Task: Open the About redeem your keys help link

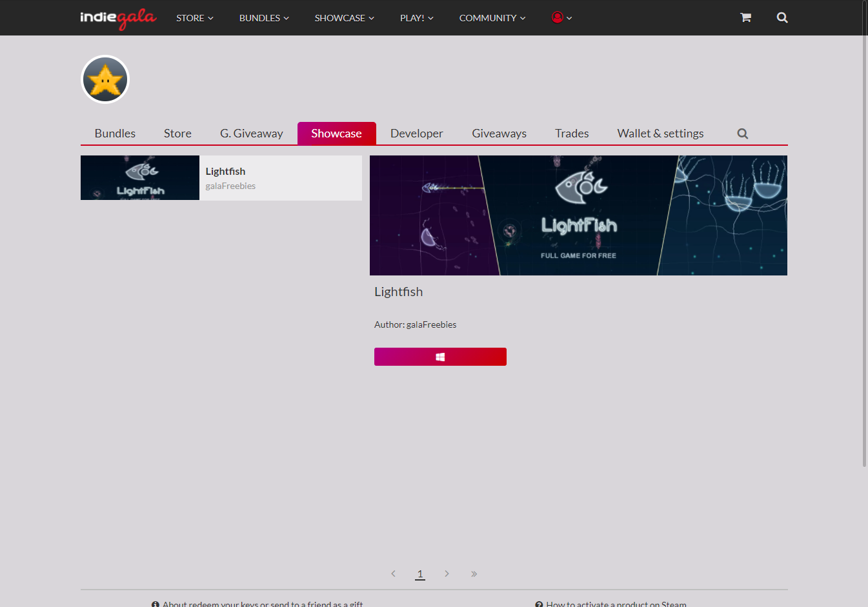Action: 257,603
